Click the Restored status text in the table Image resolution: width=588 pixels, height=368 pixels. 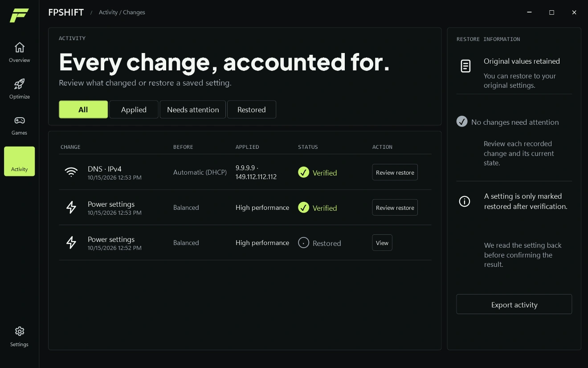pos(327,243)
